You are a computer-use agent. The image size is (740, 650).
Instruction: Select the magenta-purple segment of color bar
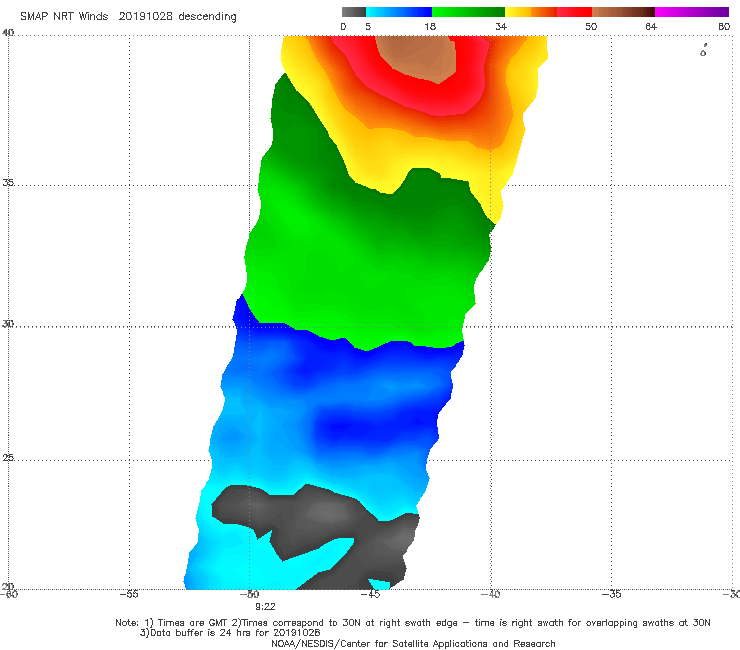(x=692, y=12)
